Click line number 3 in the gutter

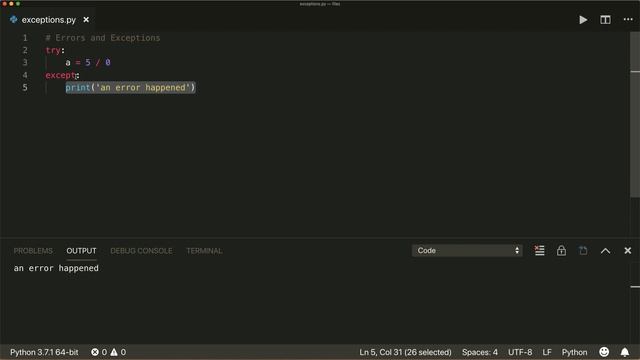pos(25,62)
